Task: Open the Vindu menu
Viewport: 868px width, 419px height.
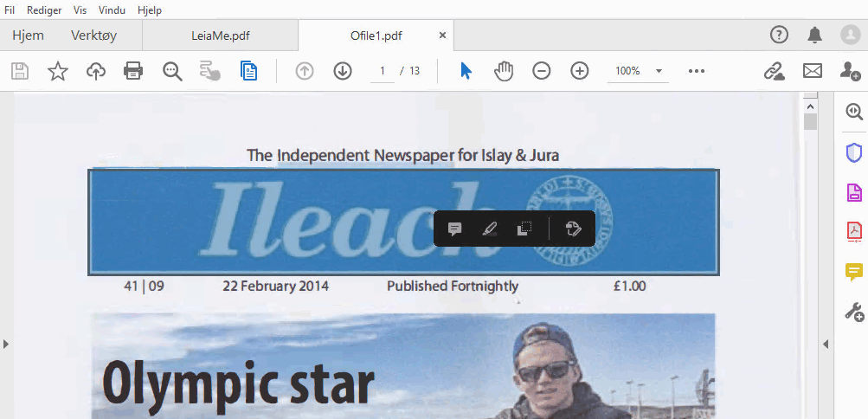Action: (112, 10)
